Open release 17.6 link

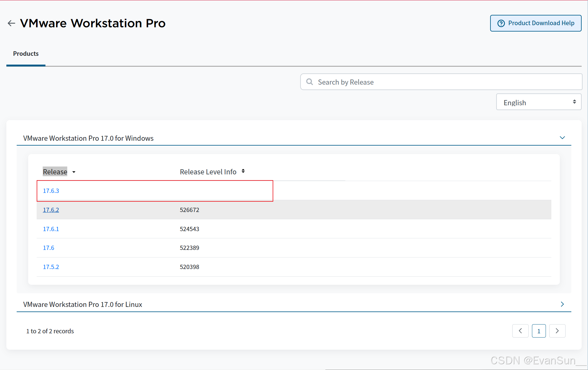tap(48, 248)
